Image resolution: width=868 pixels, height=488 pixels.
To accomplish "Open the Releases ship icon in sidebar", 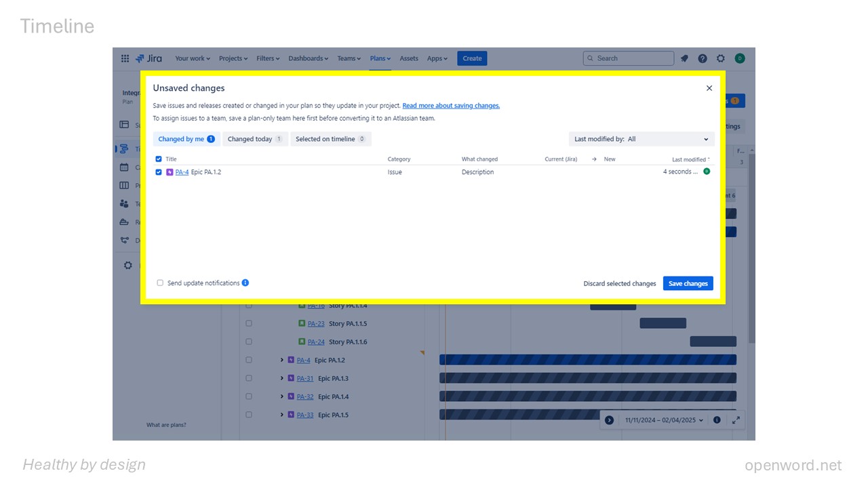I will coord(124,222).
